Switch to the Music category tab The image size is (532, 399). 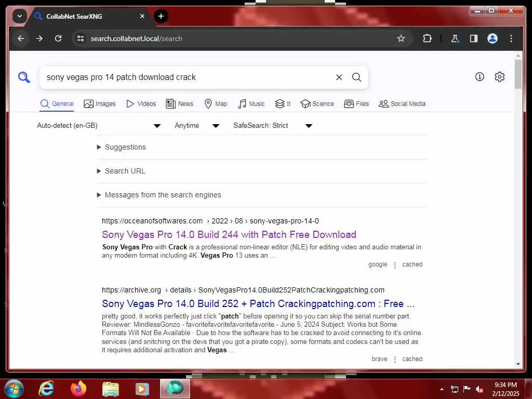tap(251, 104)
